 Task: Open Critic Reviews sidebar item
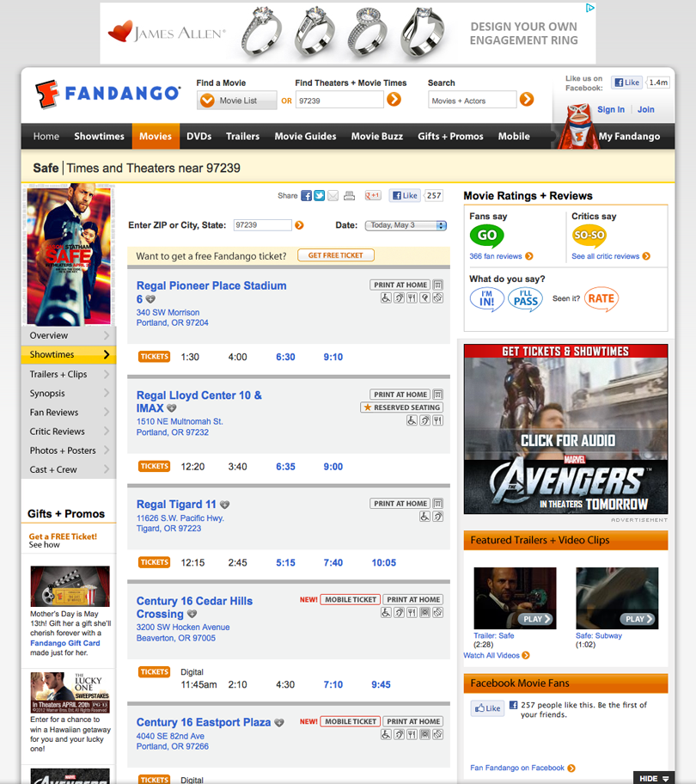(x=69, y=431)
